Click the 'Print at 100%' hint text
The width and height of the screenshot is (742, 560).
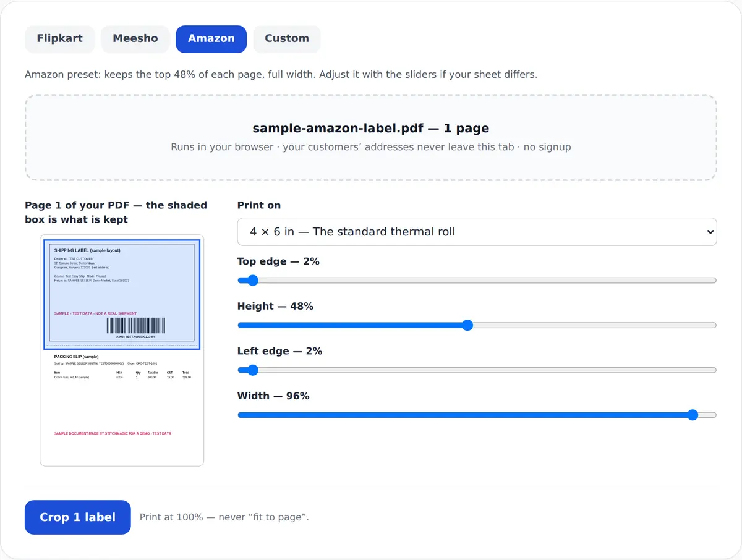tap(224, 517)
